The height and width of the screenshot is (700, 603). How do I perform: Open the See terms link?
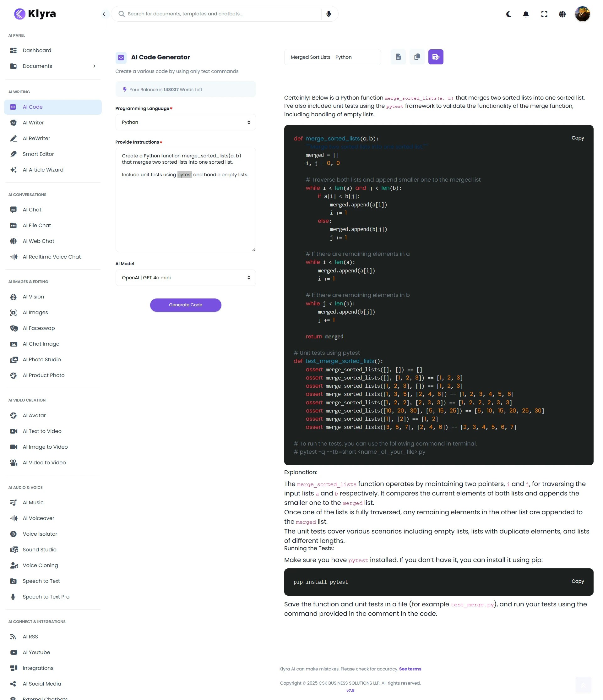point(410,669)
